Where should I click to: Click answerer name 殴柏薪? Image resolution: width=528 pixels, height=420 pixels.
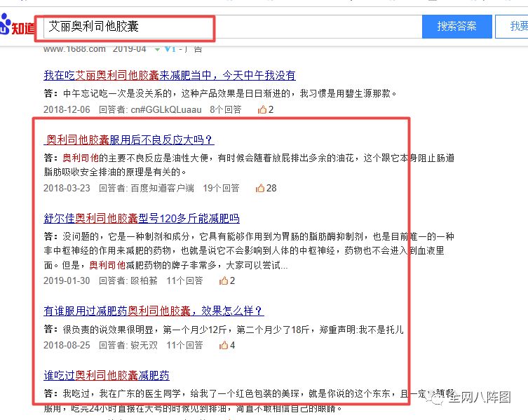pos(144,281)
